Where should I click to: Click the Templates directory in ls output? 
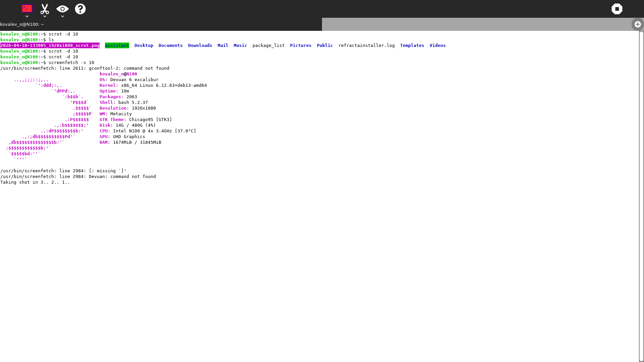click(x=412, y=46)
